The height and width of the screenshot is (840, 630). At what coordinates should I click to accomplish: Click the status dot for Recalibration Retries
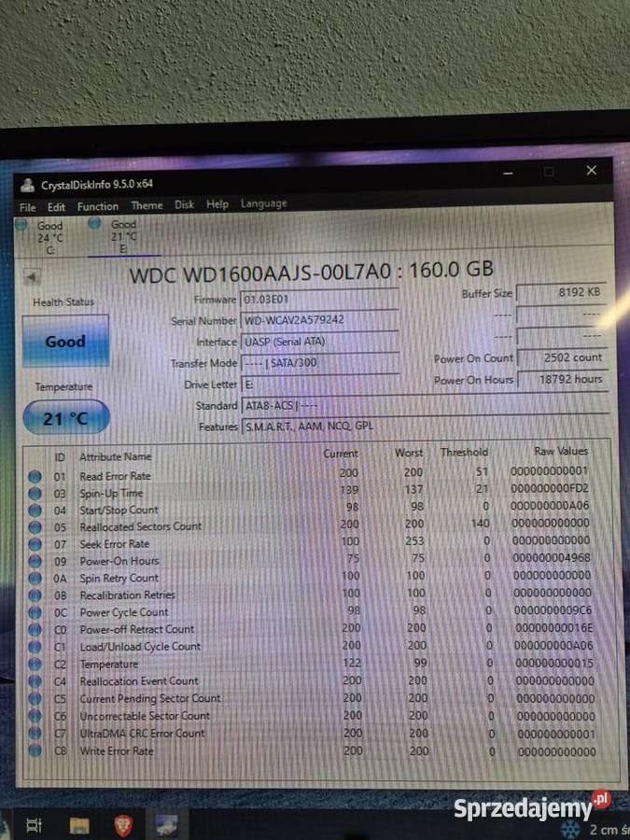point(35,595)
